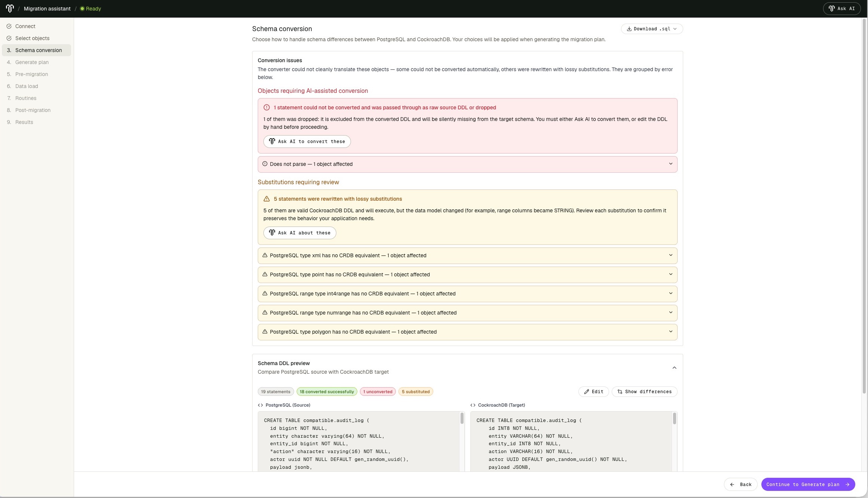Click warning icon on polygon row
The height and width of the screenshot is (498, 868).
(265, 331)
